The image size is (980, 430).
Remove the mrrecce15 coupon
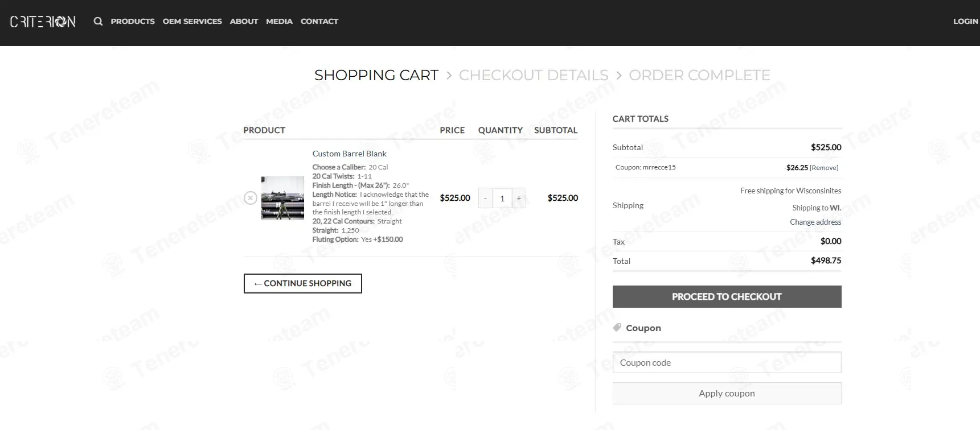(824, 168)
